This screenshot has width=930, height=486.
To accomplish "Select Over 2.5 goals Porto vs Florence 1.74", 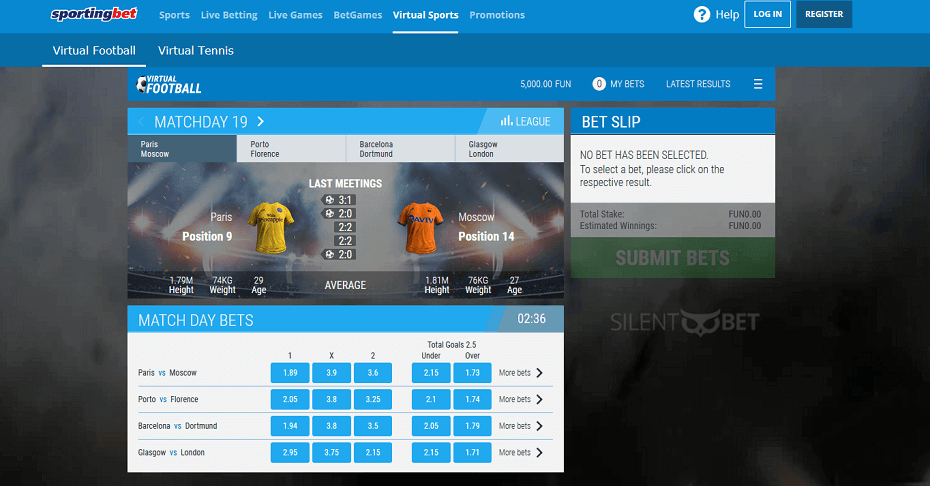I will 473,399.
